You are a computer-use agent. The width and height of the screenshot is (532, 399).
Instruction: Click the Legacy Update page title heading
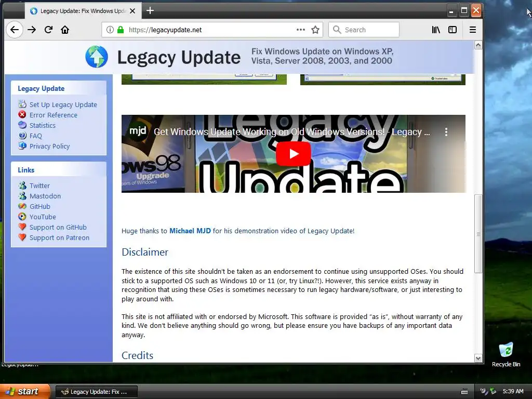click(179, 57)
